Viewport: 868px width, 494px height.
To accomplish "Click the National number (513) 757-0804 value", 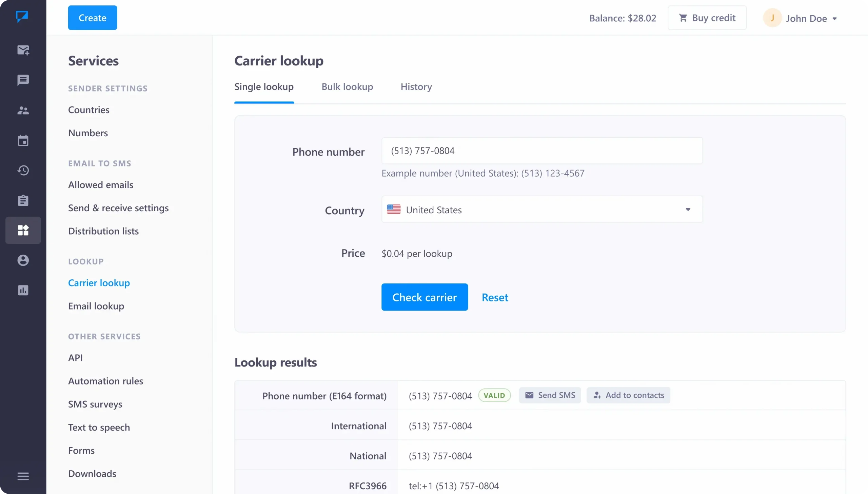I will pyautogui.click(x=440, y=456).
